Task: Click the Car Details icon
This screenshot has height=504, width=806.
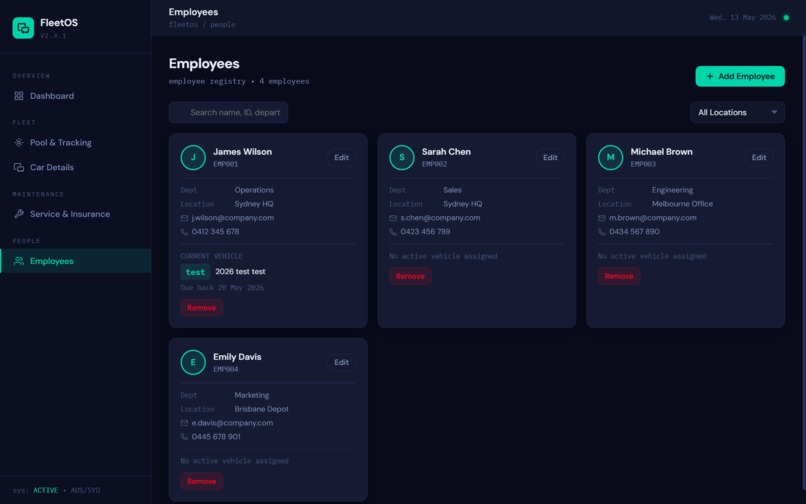Action: point(19,167)
